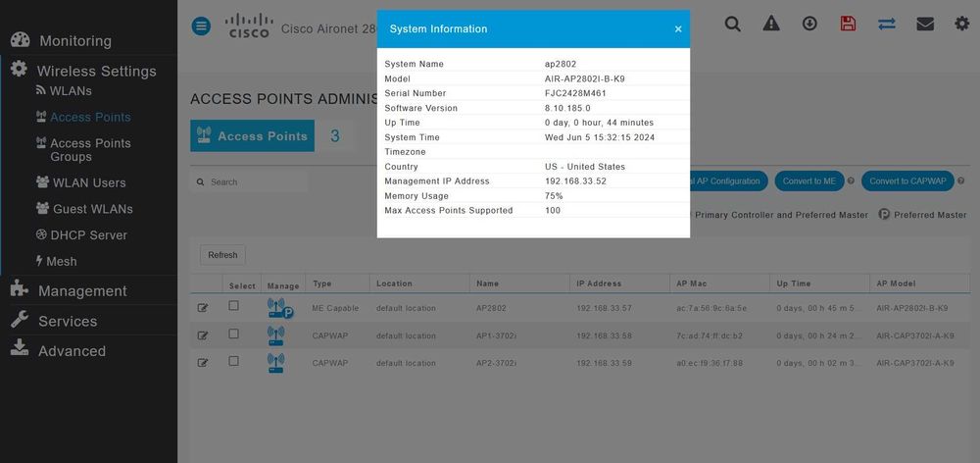
Task: Expand the Services menu
Action: pyautogui.click(x=68, y=321)
